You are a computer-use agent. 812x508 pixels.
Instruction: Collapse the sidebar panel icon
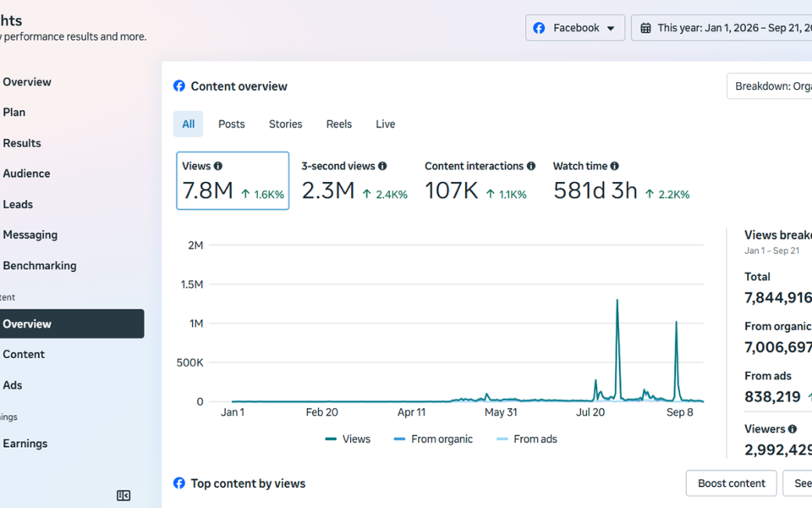[x=123, y=495]
